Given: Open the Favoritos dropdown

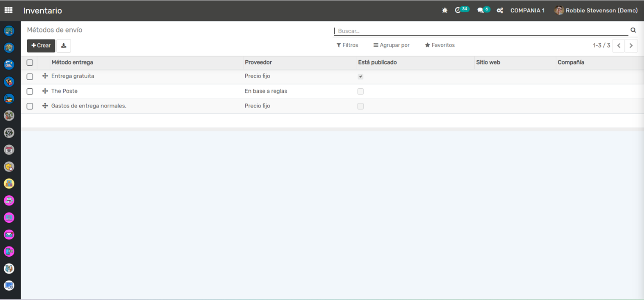Looking at the screenshot, I should (x=440, y=45).
